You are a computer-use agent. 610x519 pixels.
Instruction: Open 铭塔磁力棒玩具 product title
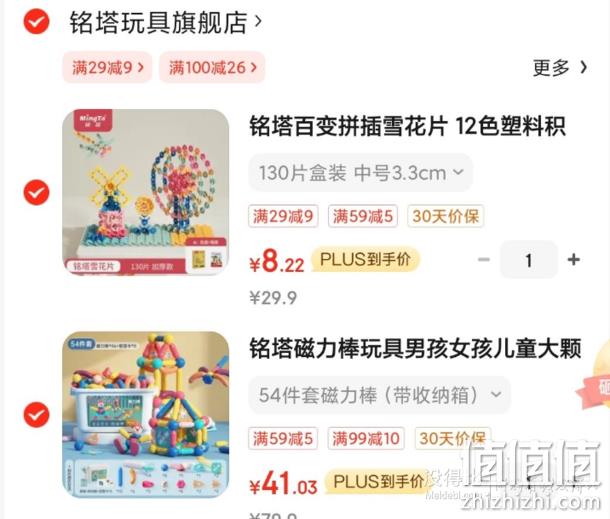[x=415, y=349]
